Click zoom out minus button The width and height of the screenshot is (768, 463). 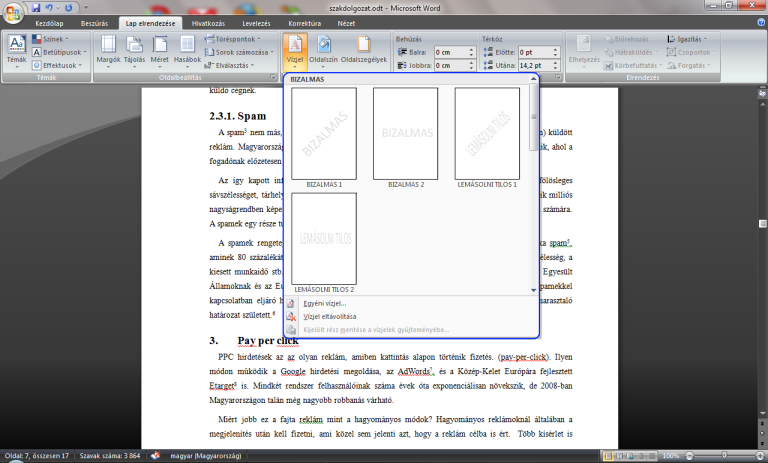pyautogui.click(x=689, y=456)
